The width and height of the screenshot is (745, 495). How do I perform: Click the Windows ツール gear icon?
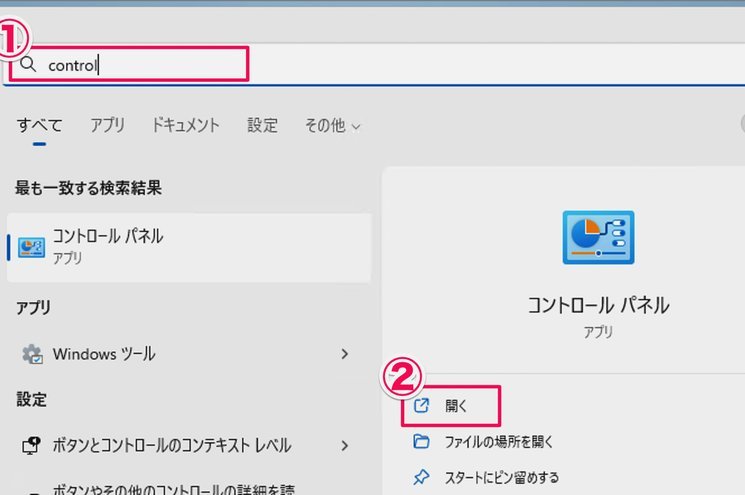[32, 354]
